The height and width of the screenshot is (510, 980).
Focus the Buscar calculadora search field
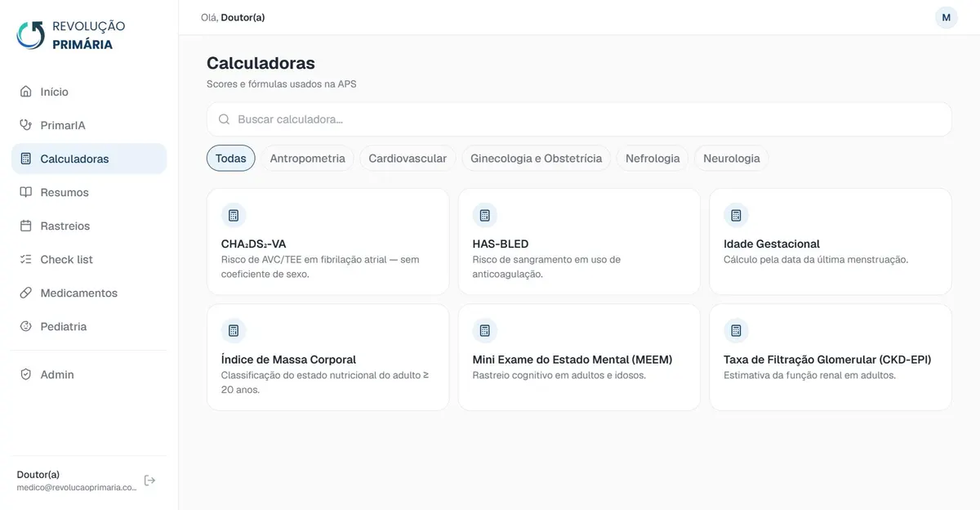[579, 119]
